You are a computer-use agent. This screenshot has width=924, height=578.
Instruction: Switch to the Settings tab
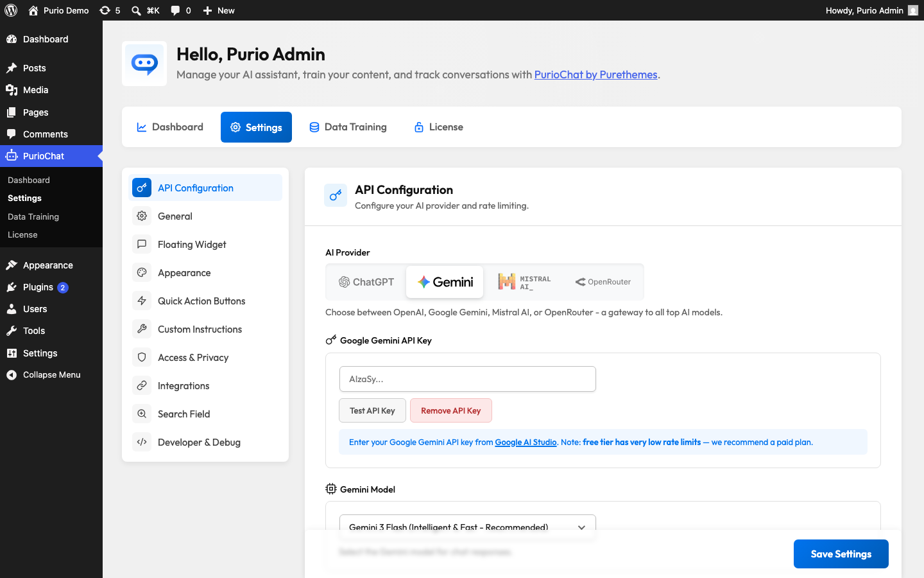(x=256, y=127)
